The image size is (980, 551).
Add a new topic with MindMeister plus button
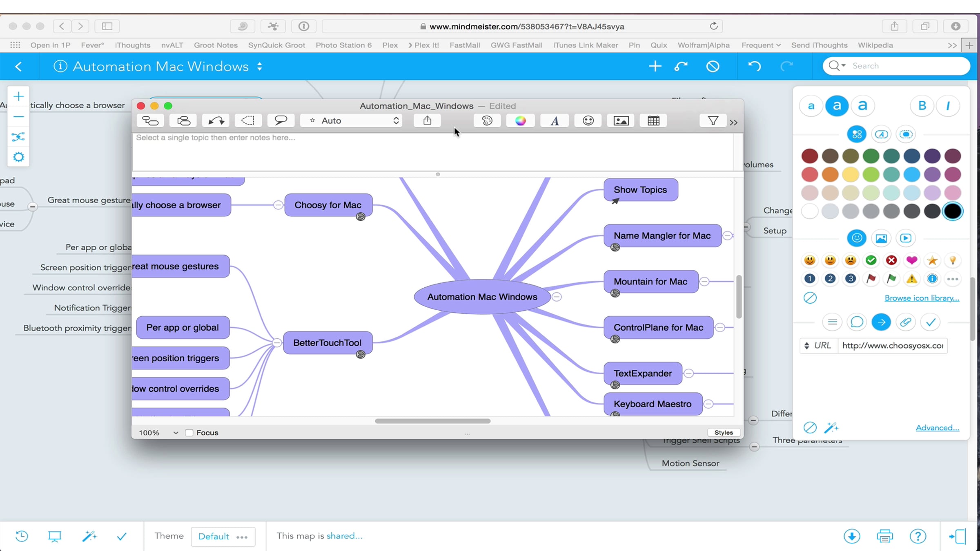(655, 66)
